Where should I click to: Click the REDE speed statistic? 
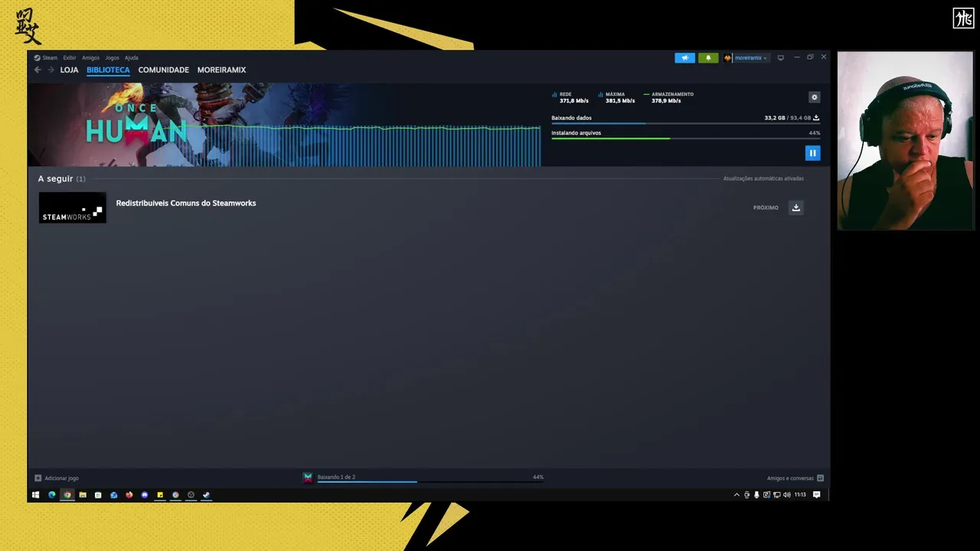[x=570, y=97]
